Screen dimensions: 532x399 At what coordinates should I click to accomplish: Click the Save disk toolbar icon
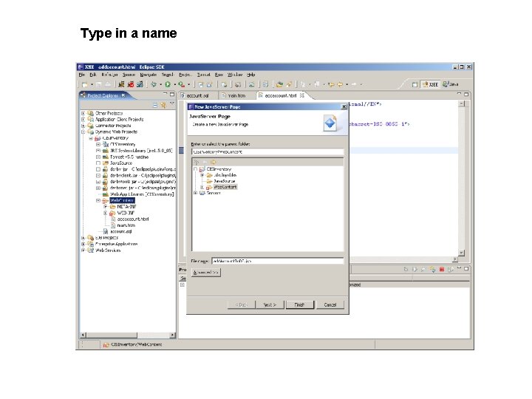[x=99, y=84]
